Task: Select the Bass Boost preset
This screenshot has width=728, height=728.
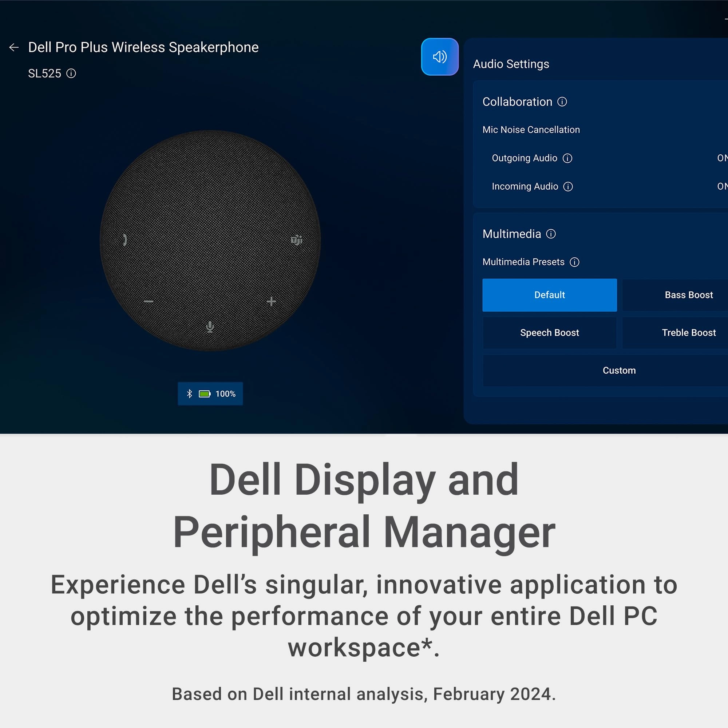Action: click(675, 295)
